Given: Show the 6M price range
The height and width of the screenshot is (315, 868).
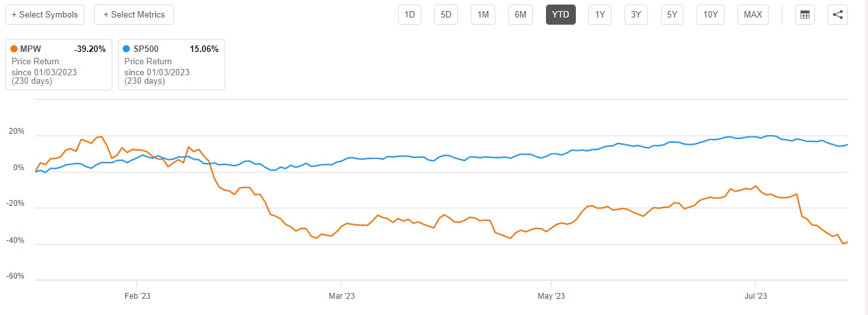Looking at the screenshot, I should [521, 14].
